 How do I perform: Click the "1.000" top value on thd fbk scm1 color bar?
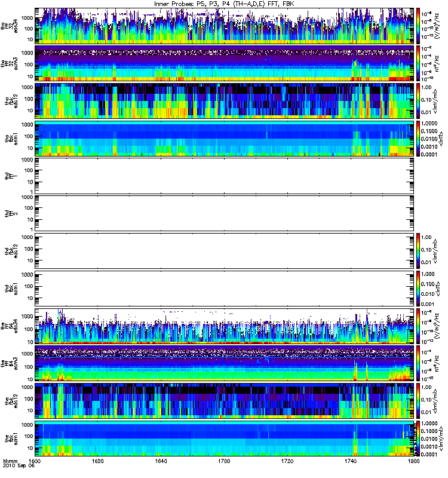[428, 274]
